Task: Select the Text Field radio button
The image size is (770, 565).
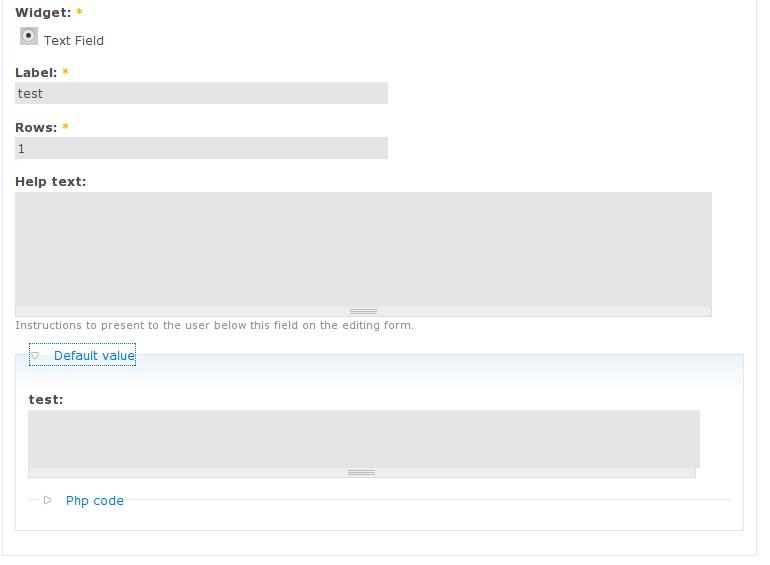Action: point(29,36)
